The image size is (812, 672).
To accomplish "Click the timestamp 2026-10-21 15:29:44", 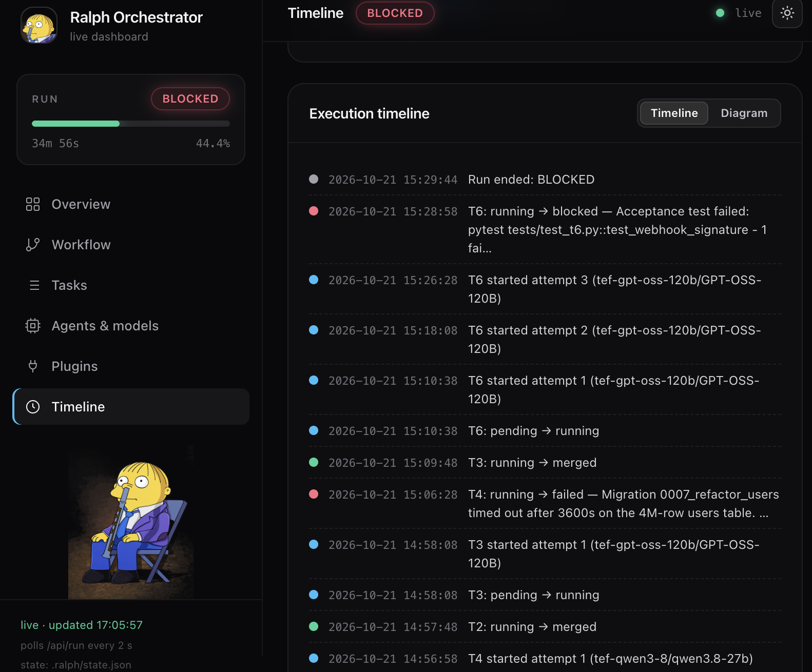I will [x=393, y=180].
